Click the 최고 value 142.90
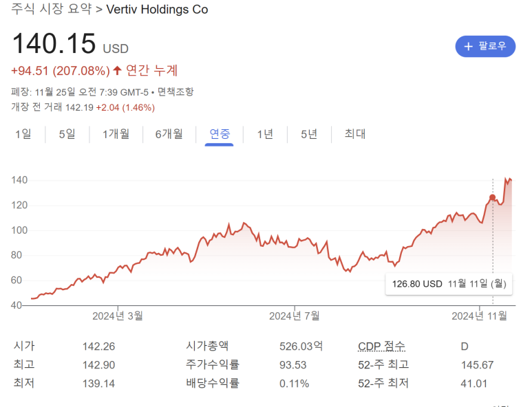Screen dimensions: 532x407 98,365
